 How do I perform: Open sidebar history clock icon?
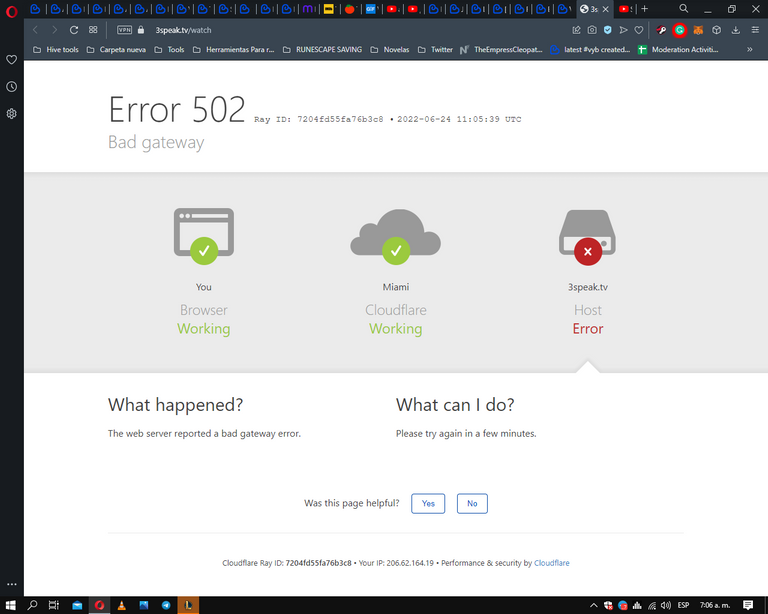pos(12,87)
